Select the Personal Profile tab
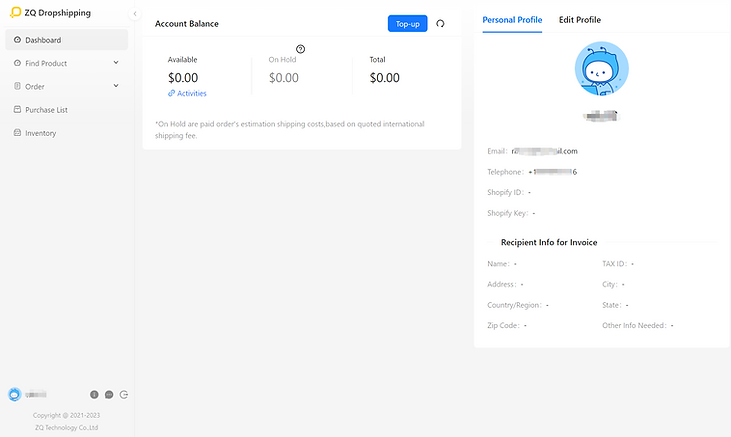Screen dimensions: 731x437 pyautogui.click(x=512, y=20)
